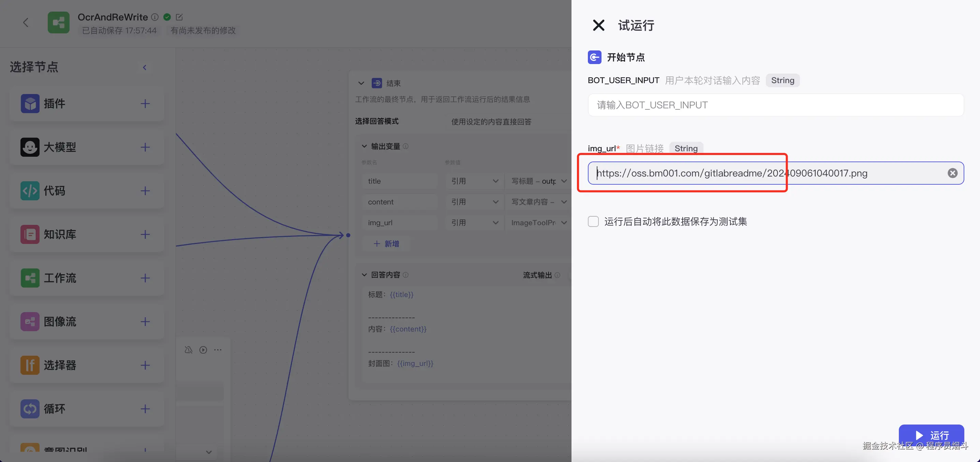The image size is (980, 462).
Task: Close the test run (试运行) panel
Action: click(598, 26)
